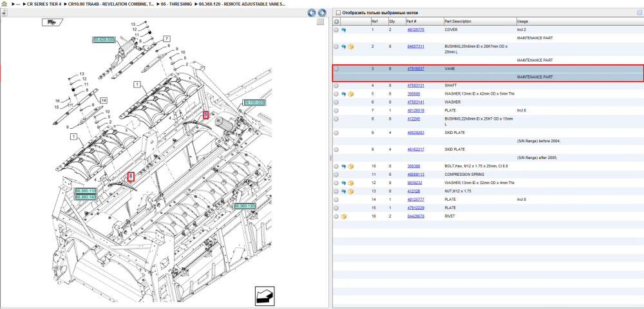Click 'Incl 2' usage text in COVER row

click(521, 30)
